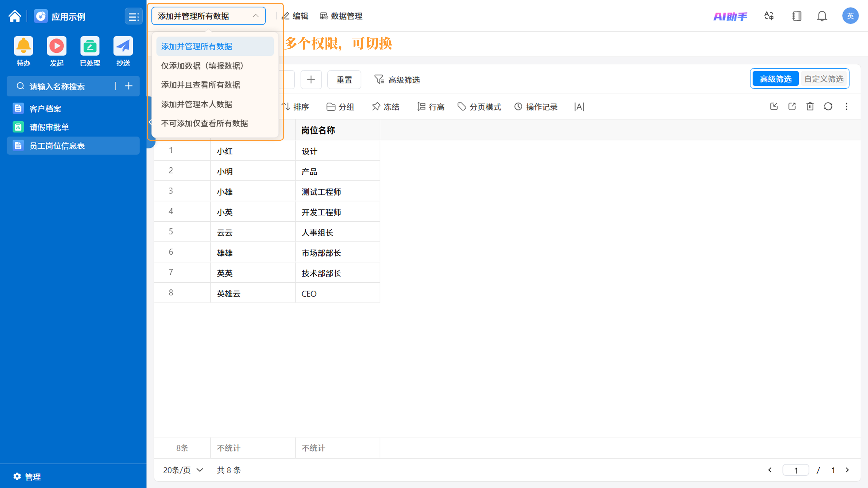Screen dimensions: 868x488
Task: Launch AI助手
Action: point(730,16)
